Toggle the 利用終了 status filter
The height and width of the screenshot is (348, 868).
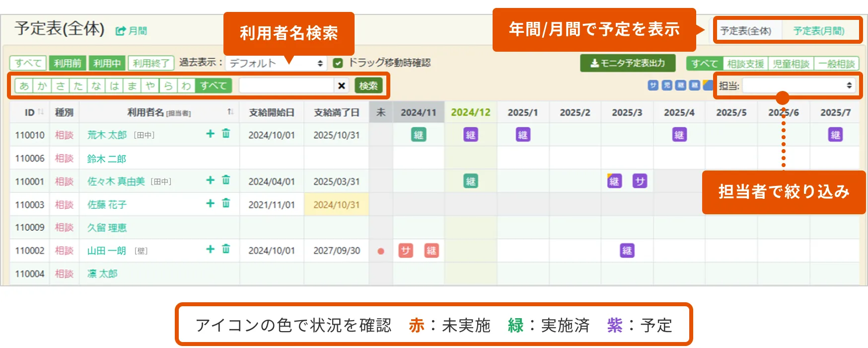(151, 63)
